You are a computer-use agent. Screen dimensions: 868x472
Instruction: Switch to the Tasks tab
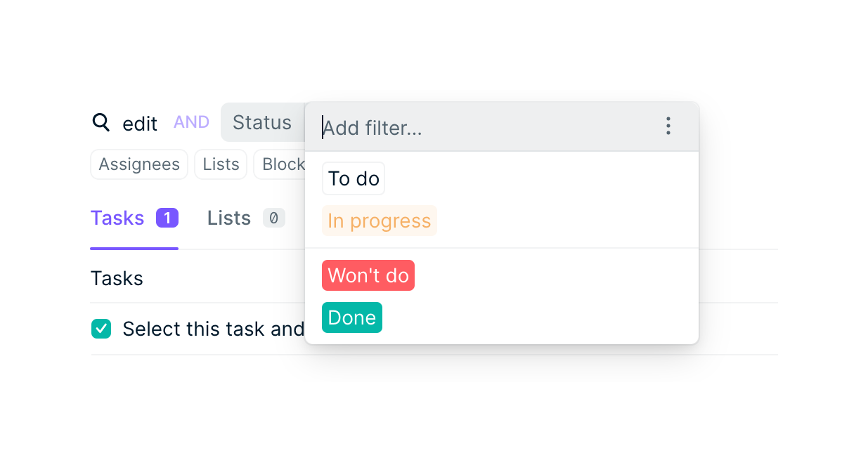pyautogui.click(x=117, y=218)
